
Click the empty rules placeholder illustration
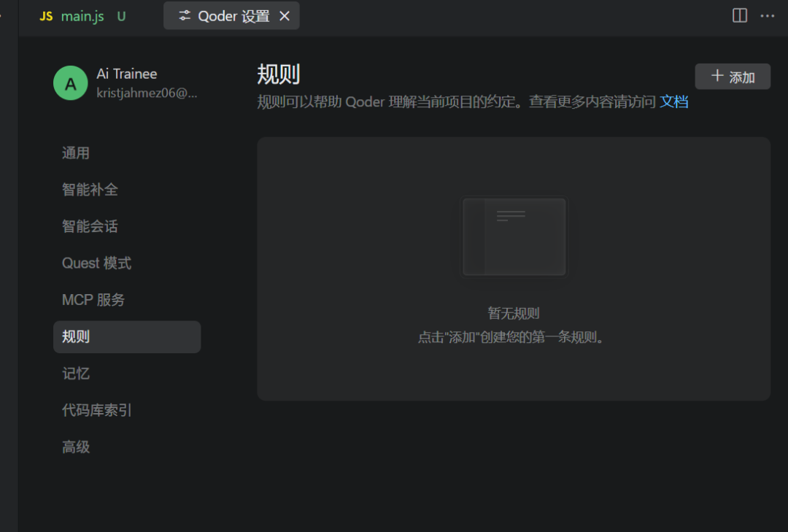(514, 236)
